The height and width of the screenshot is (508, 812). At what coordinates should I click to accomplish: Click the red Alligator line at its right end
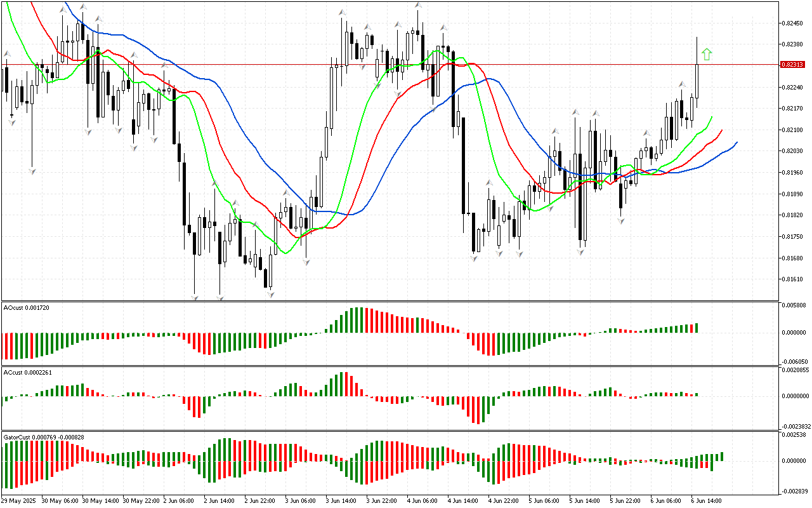tap(721, 131)
